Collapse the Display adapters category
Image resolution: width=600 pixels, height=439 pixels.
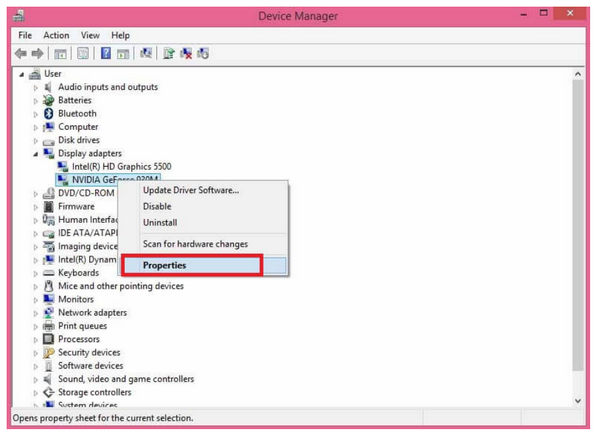(x=36, y=154)
